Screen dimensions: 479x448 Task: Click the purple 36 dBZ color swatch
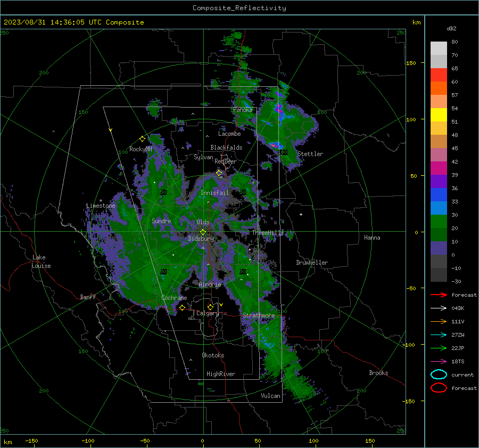[439, 181]
